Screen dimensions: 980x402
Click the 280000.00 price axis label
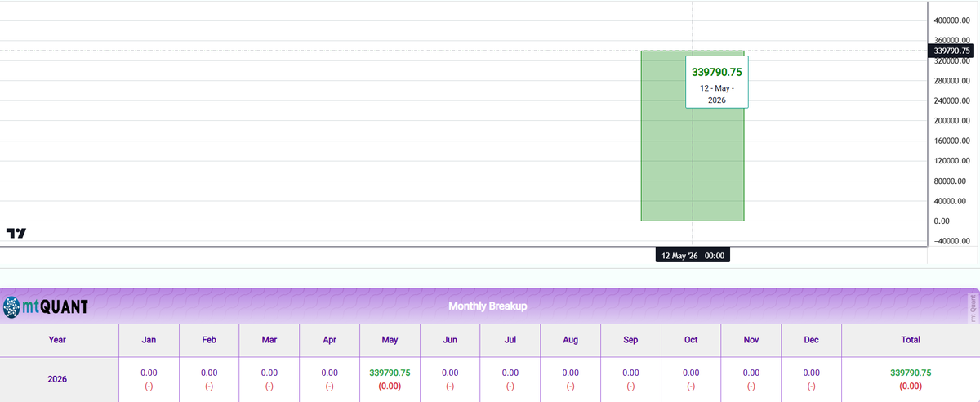pyautogui.click(x=951, y=81)
